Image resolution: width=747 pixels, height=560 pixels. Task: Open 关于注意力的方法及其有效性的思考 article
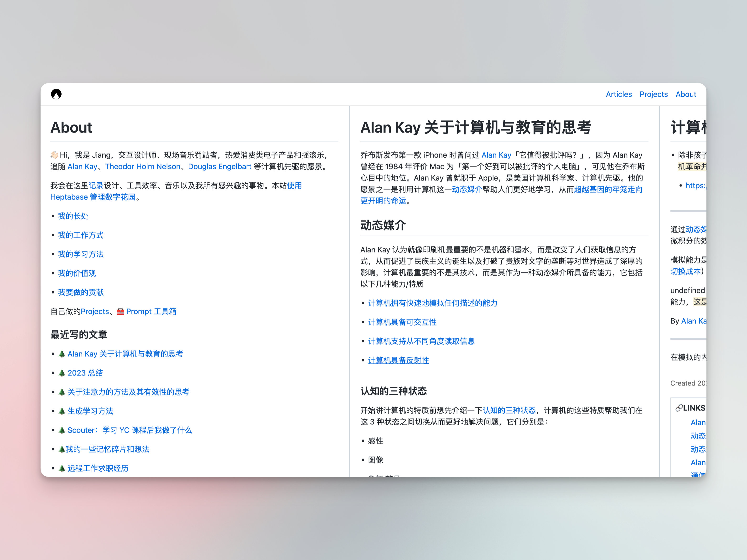[x=128, y=392]
